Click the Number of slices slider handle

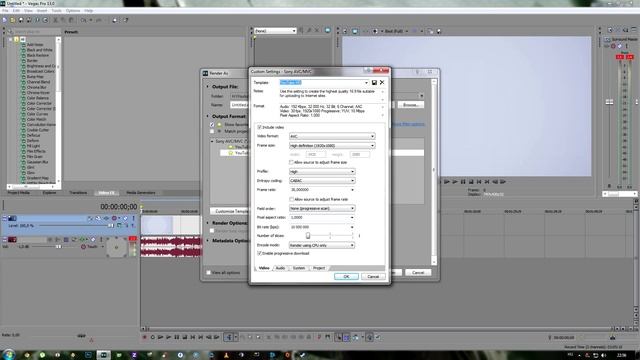coord(308,236)
